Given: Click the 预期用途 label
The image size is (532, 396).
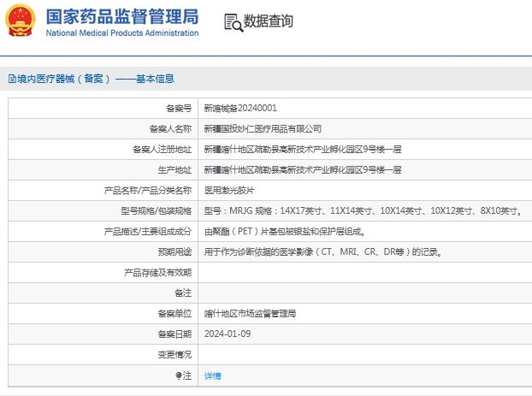Looking at the screenshot, I should 174,251.
